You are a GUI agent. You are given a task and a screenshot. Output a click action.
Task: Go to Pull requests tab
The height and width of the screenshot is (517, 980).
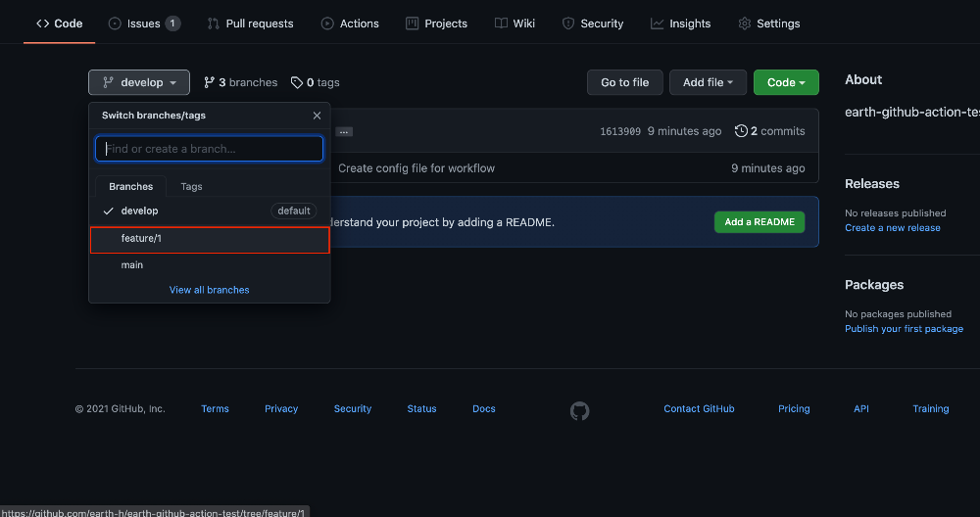point(250,23)
